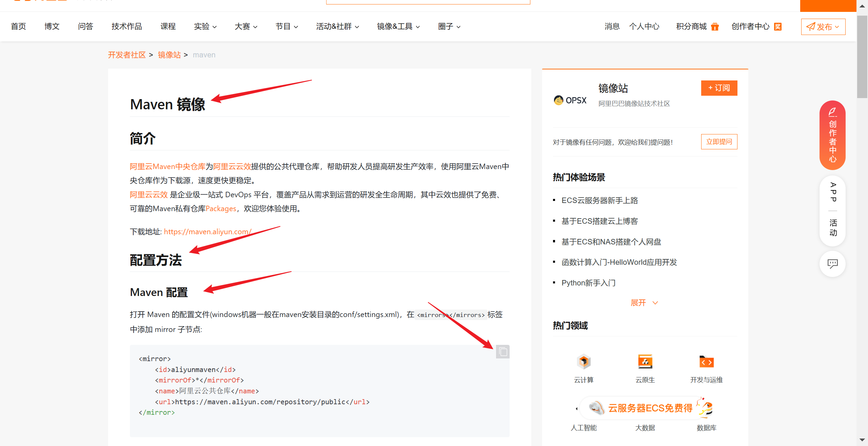Click the 镜像站 breadcrumb link
868x446 pixels.
(169, 55)
